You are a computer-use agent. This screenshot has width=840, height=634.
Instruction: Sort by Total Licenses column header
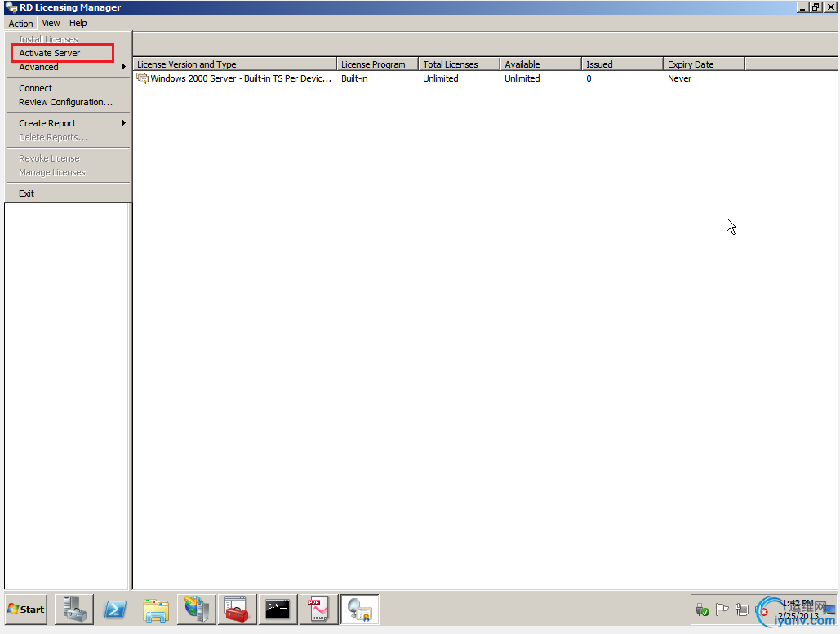click(459, 64)
